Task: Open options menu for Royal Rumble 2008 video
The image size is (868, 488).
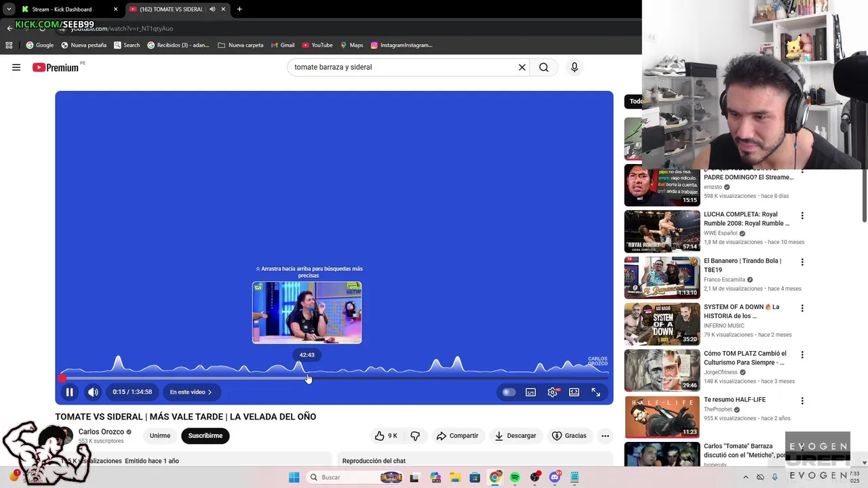Action: point(802,216)
